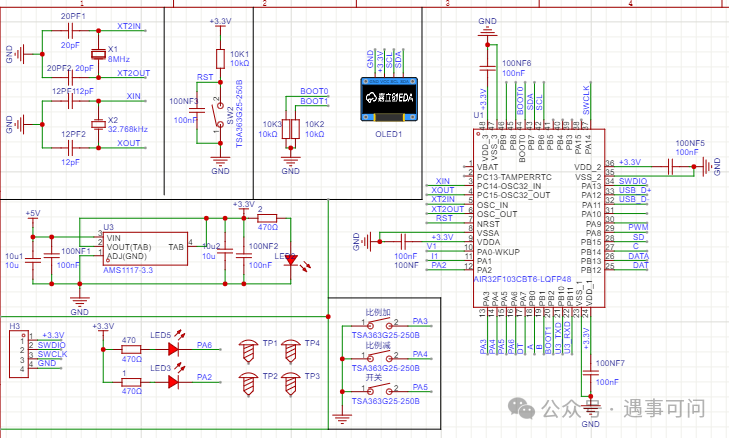Select the H3 four-pin header
Image resolution: width=729 pixels, height=438 pixels.
(x=19, y=354)
